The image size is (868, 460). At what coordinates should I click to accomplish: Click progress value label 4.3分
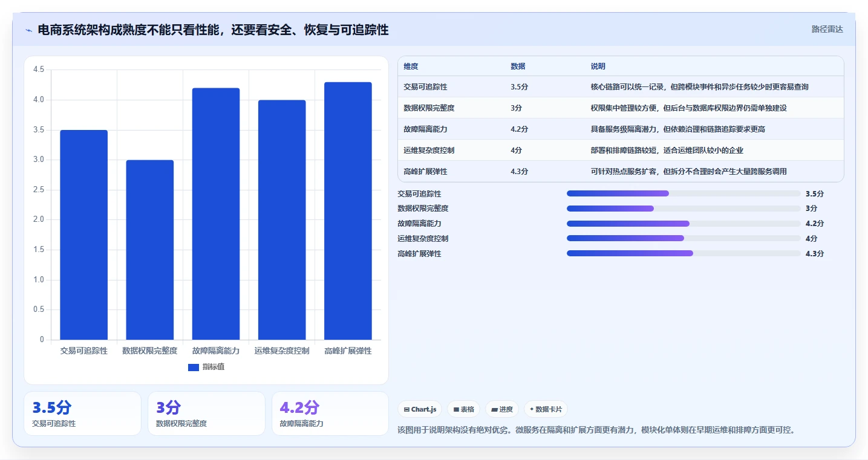click(x=815, y=254)
